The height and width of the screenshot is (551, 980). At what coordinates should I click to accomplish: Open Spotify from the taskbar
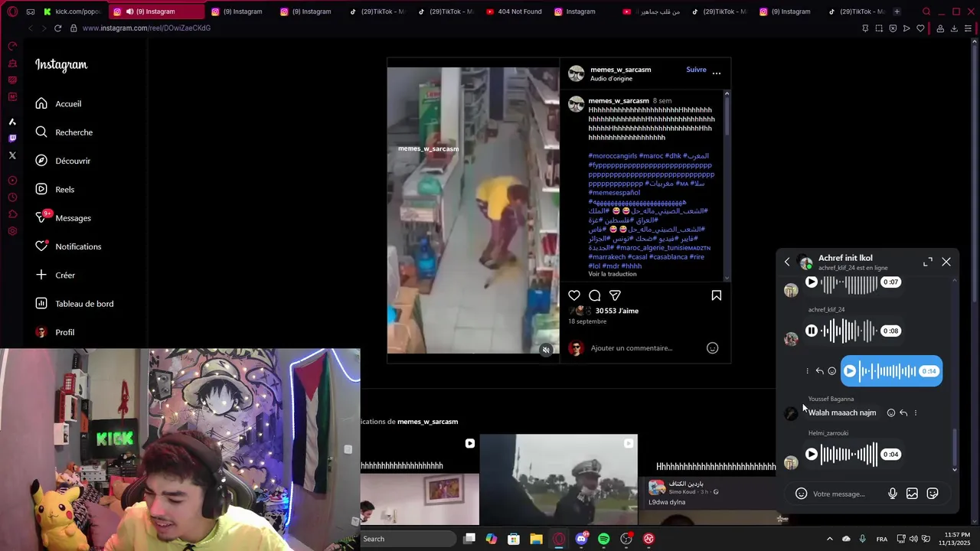(x=603, y=539)
